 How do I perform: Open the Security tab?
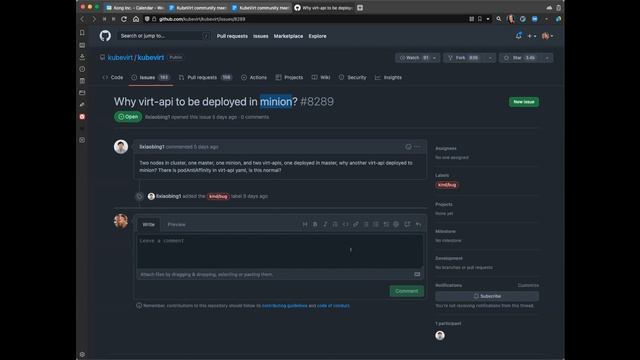(353, 77)
